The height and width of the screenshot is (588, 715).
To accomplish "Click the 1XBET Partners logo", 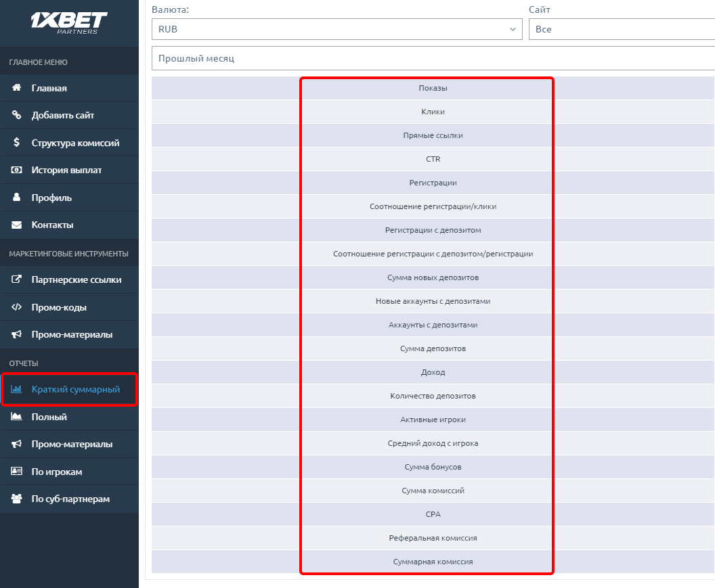I will click(x=69, y=23).
